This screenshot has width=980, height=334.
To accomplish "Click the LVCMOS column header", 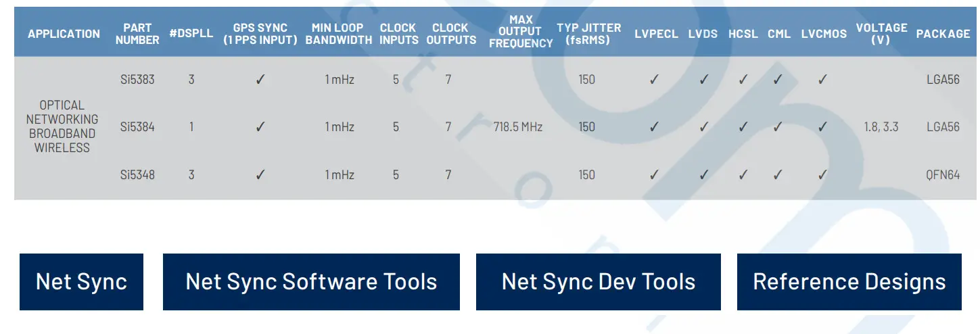I will [824, 34].
